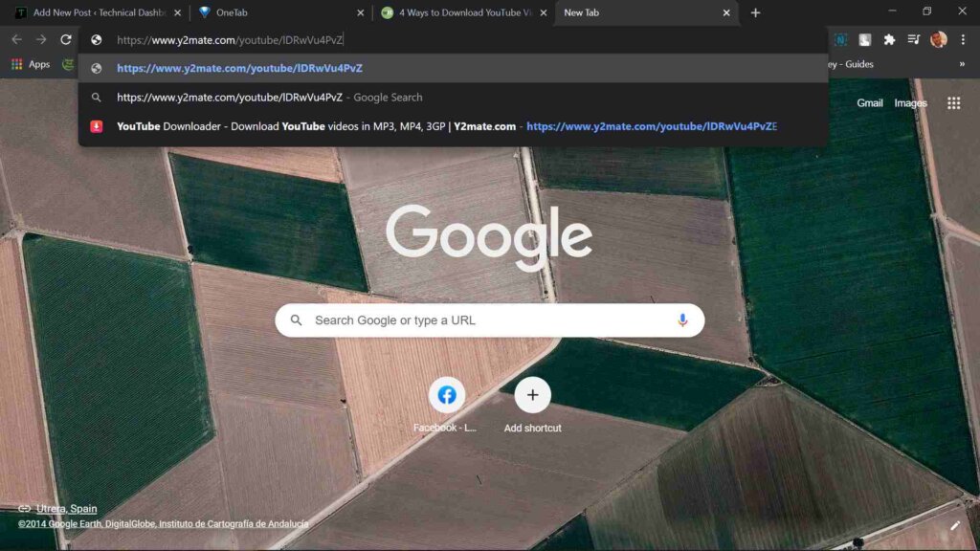
Task: Select the New Tab tab
Action: pos(647,12)
